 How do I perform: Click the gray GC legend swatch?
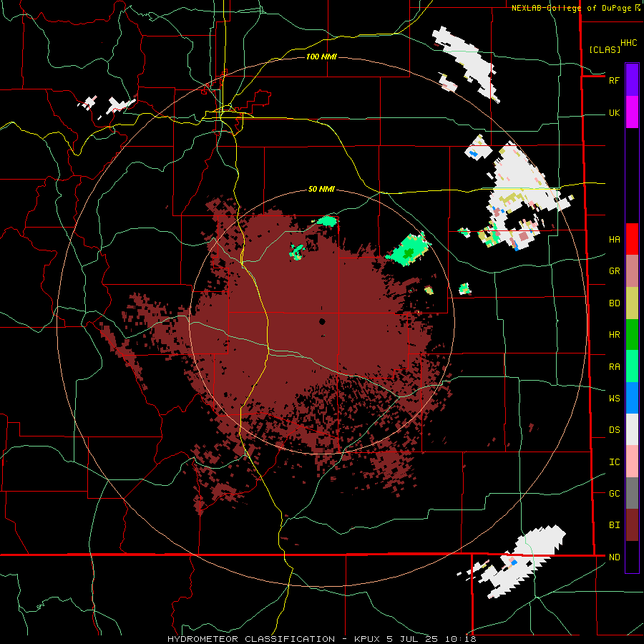(x=632, y=493)
